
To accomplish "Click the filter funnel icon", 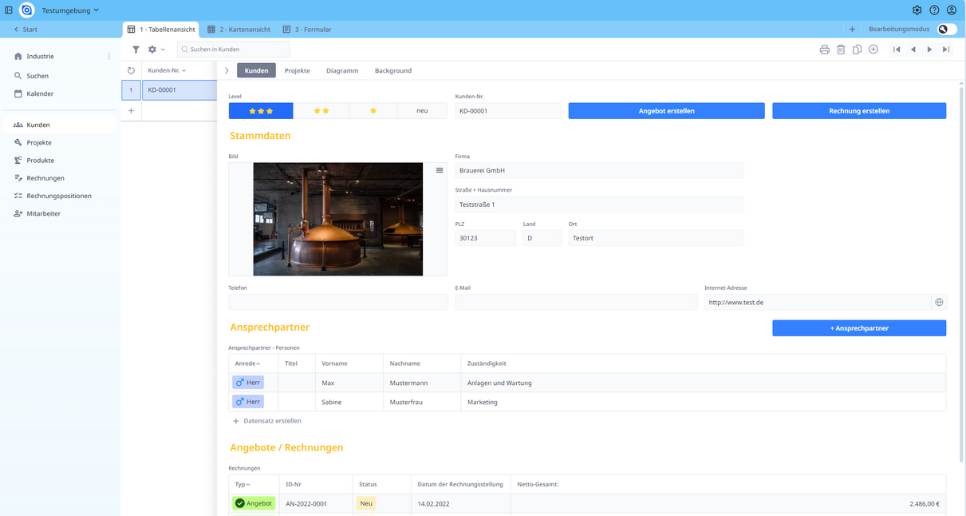I will coord(136,49).
